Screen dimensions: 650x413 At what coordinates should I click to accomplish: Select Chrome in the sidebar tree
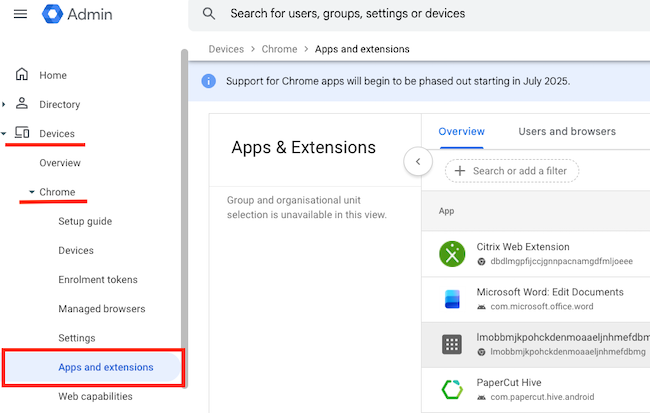[57, 192]
